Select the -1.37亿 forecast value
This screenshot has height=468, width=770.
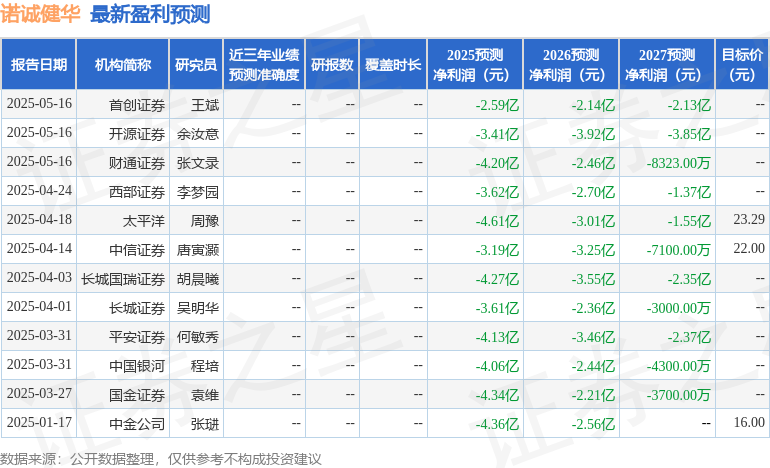coord(689,192)
